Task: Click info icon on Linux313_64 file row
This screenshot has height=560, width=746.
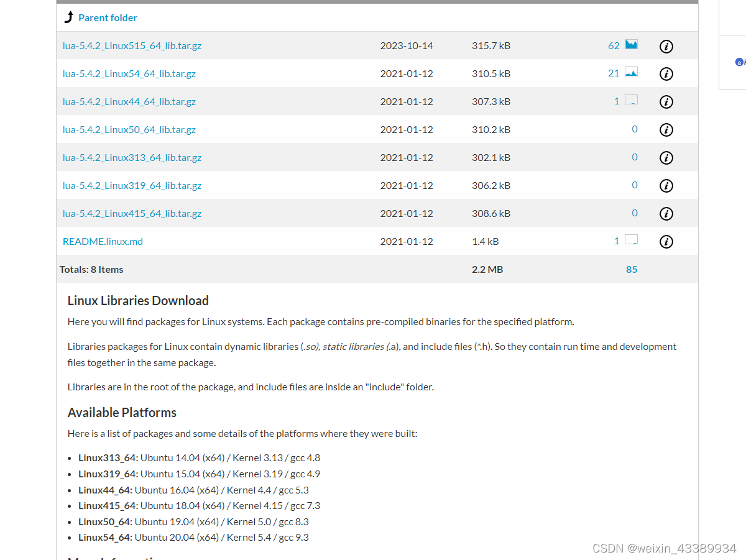Action: (666, 158)
